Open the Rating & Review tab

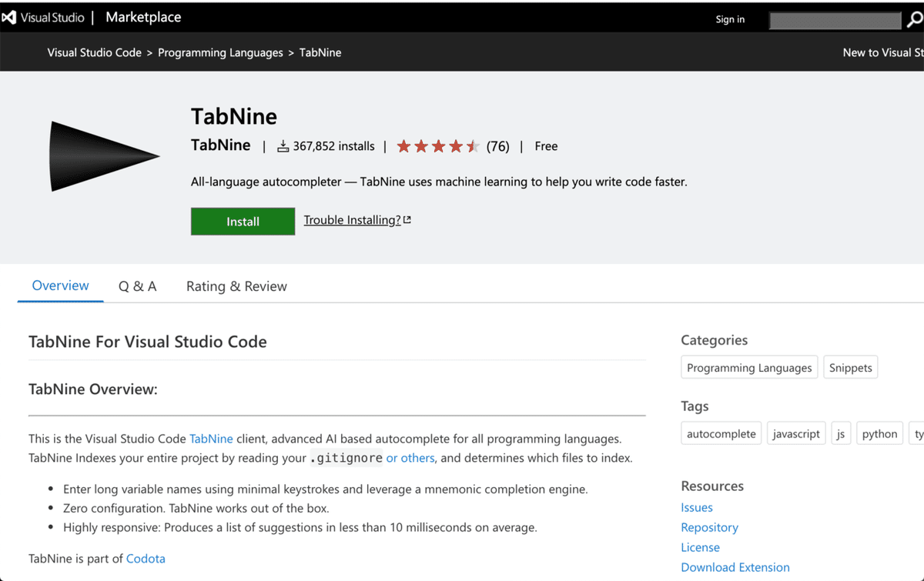tap(236, 285)
